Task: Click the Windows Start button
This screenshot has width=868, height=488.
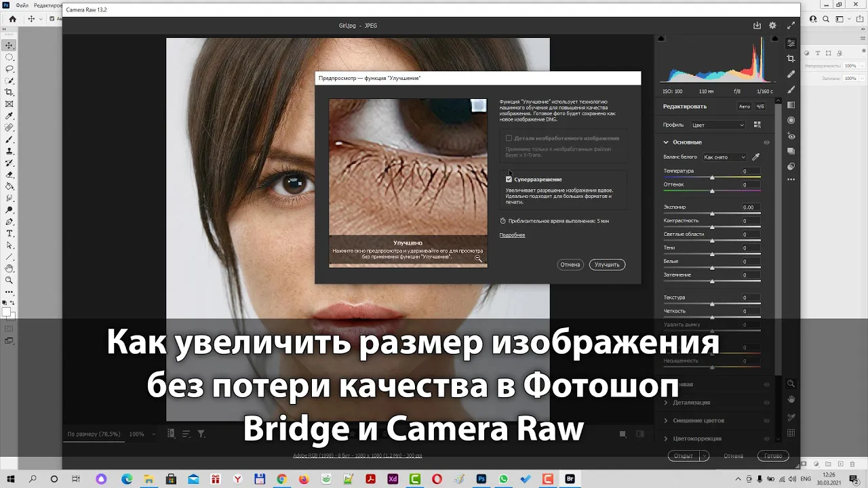Action: [10, 479]
